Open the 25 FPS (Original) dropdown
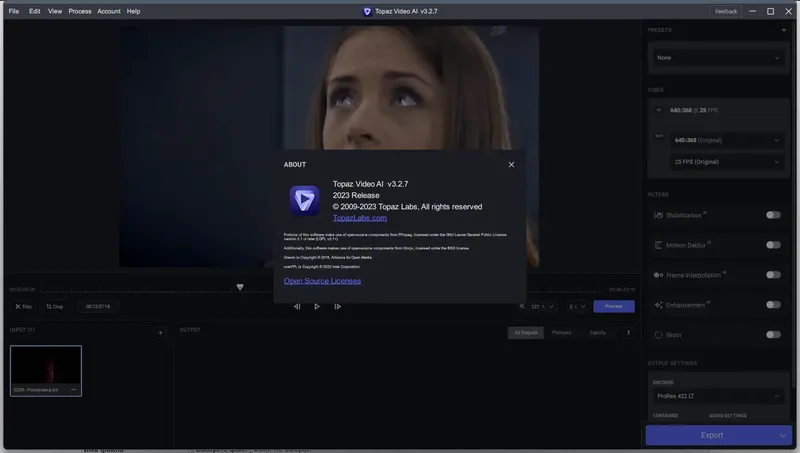 (727, 162)
